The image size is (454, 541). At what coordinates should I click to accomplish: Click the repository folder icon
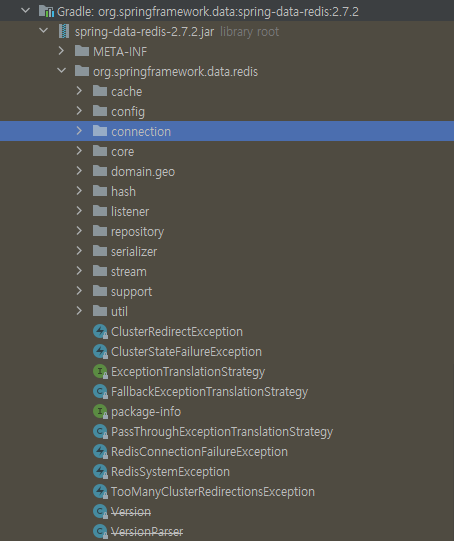click(x=100, y=231)
